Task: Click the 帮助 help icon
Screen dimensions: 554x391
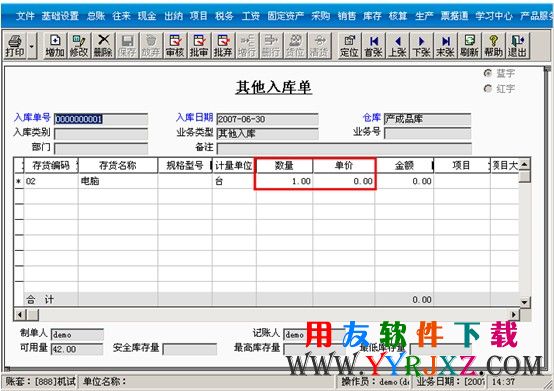Action: [494, 46]
